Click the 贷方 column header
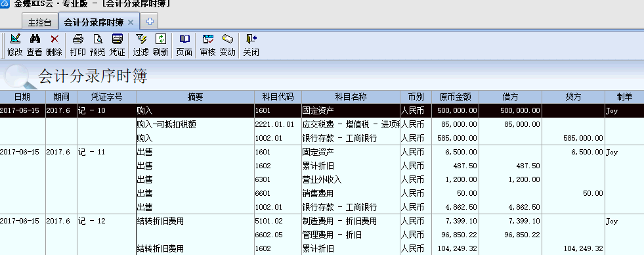644x255 pixels. [x=573, y=97]
